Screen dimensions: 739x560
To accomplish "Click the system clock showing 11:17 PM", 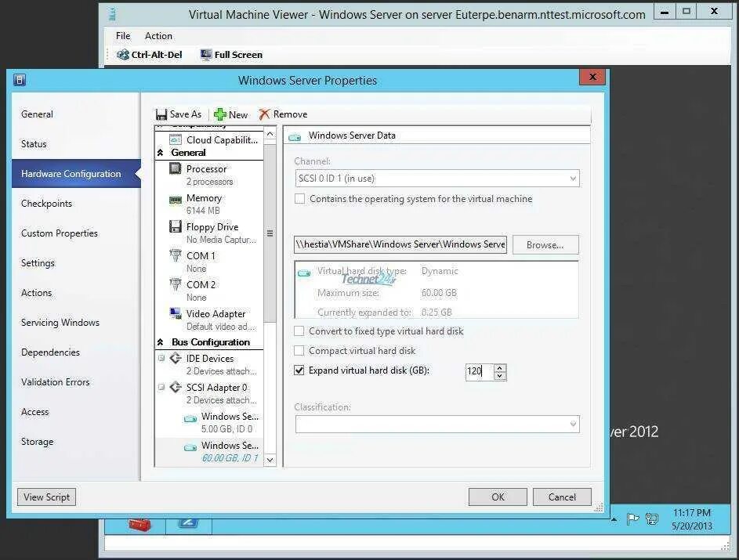I will click(x=691, y=512).
